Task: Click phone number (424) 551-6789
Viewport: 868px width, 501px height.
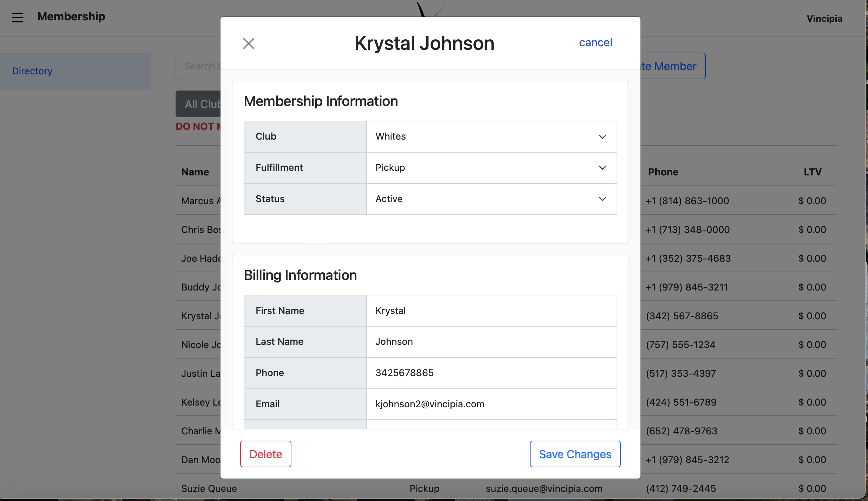Action: (681, 402)
